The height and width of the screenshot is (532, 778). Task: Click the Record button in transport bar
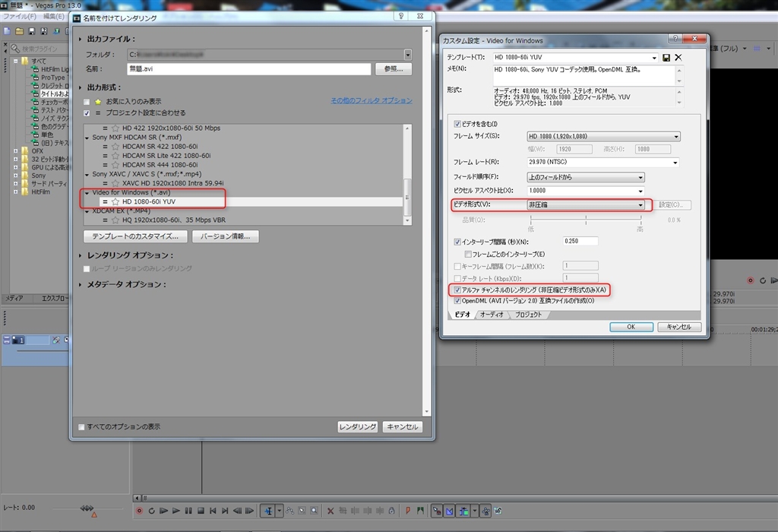(140, 511)
